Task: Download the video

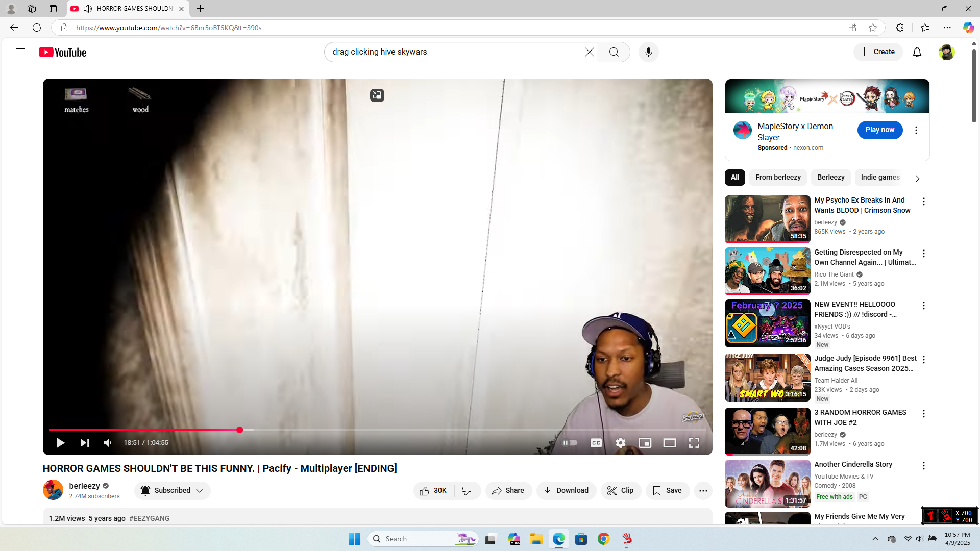Action: [566, 491]
